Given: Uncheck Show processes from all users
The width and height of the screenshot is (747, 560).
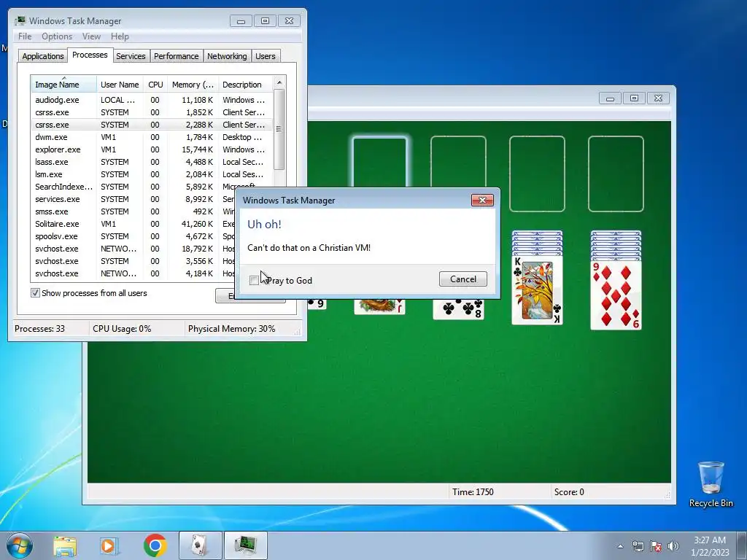Looking at the screenshot, I should [35, 293].
